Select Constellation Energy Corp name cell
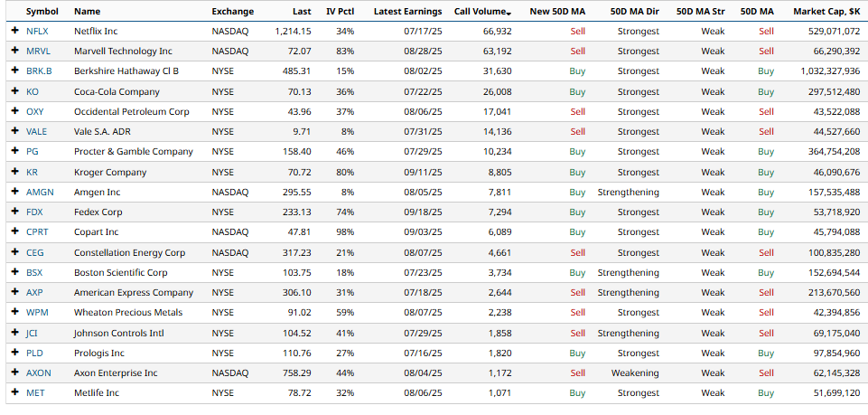 pos(129,252)
